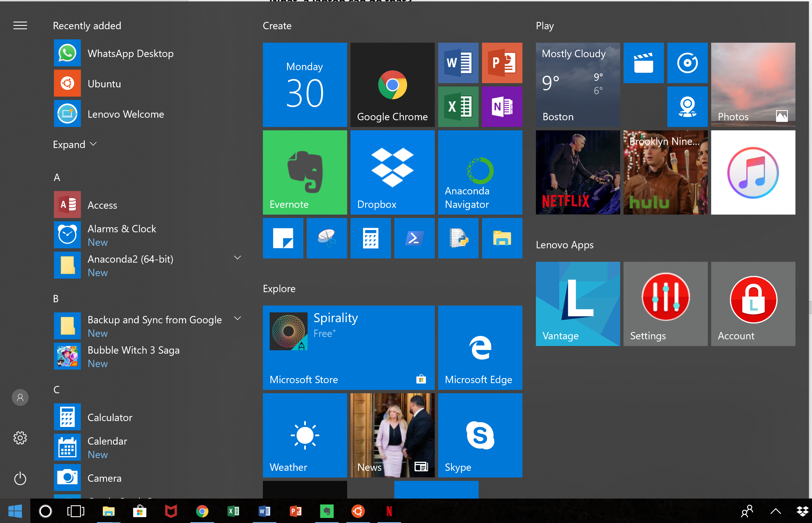Launch the PowerShell small tile

[414, 238]
